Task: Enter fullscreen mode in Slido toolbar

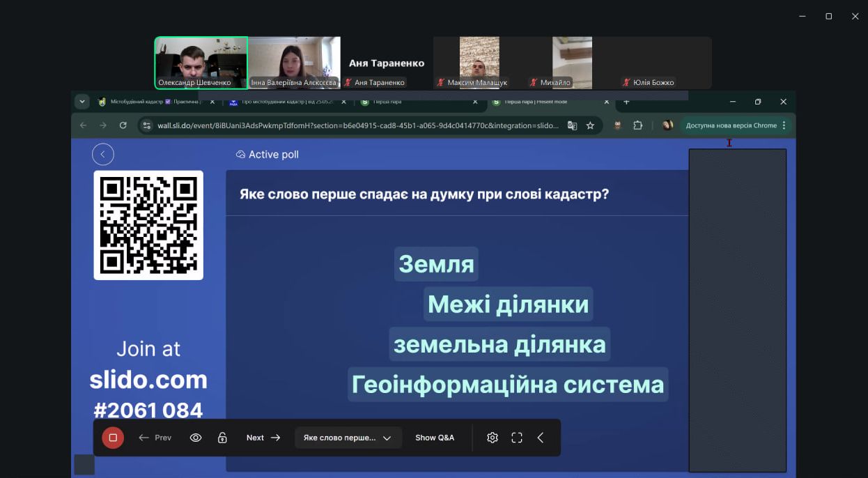Action: pos(517,438)
